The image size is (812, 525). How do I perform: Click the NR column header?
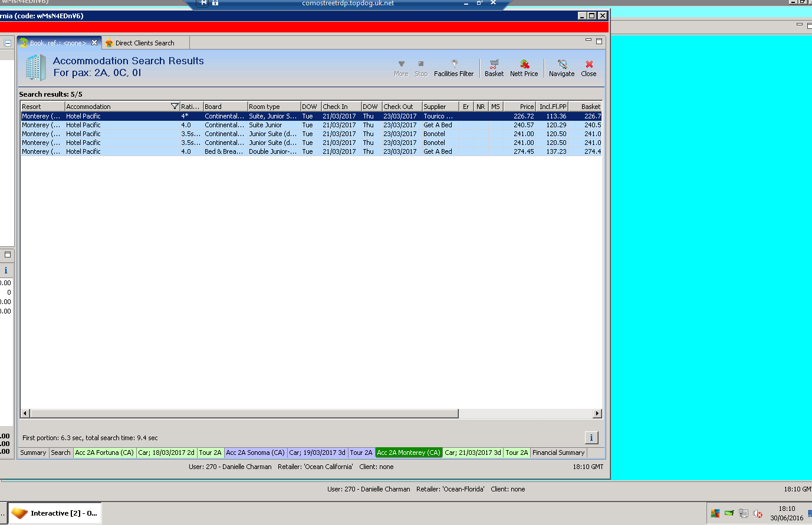coord(481,107)
